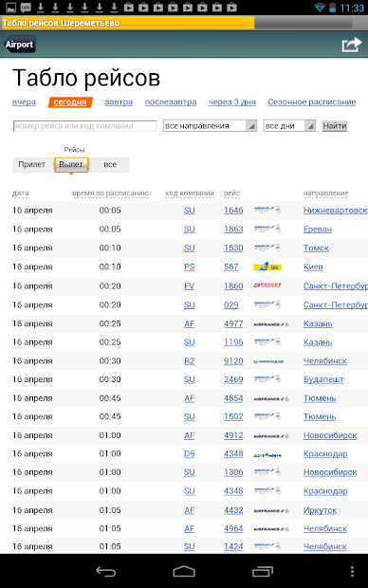Open flight number 1646 link
This screenshot has width=368, height=588.
tap(233, 211)
